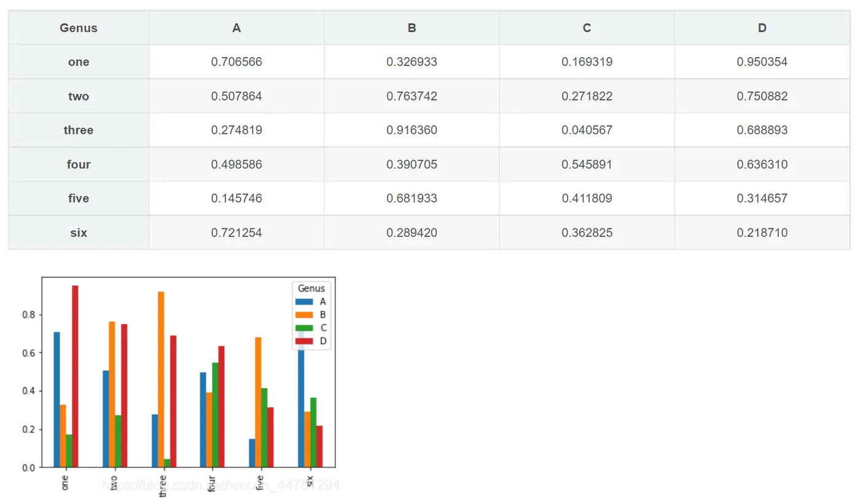
Task: Select cell value 0.271822
Action: [x=587, y=96]
